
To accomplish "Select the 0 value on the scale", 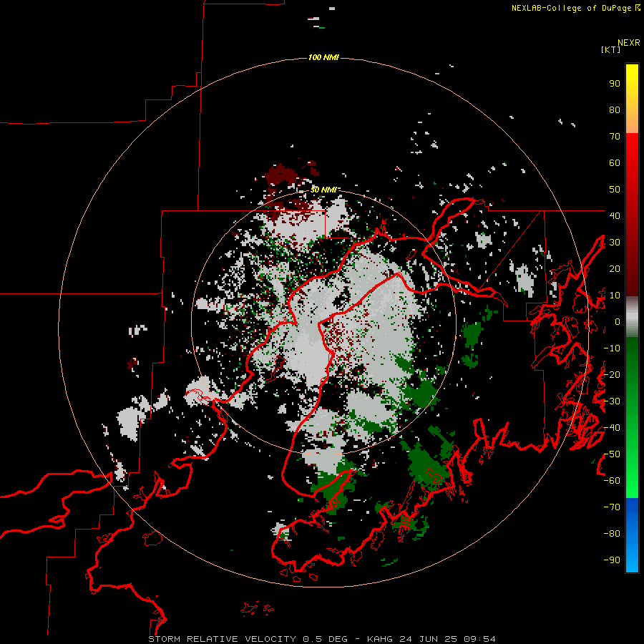I will click(x=618, y=322).
